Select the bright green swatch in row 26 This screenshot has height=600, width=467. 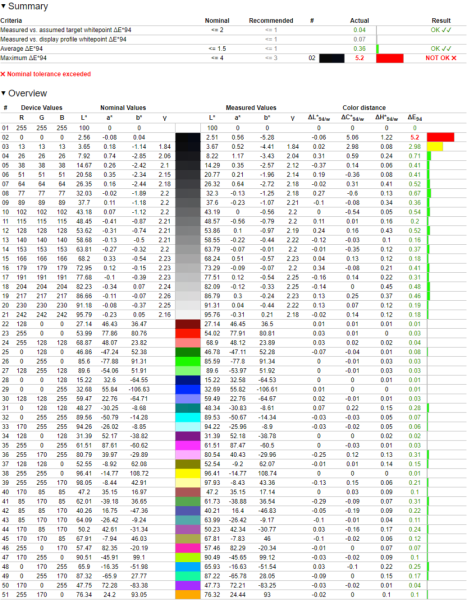(188, 361)
